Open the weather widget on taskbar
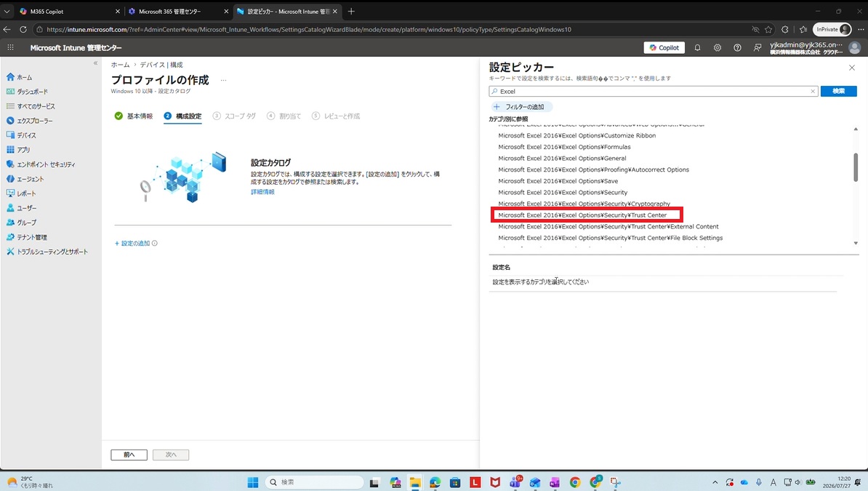Viewport: 868px width, 491px height. coord(31,482)
